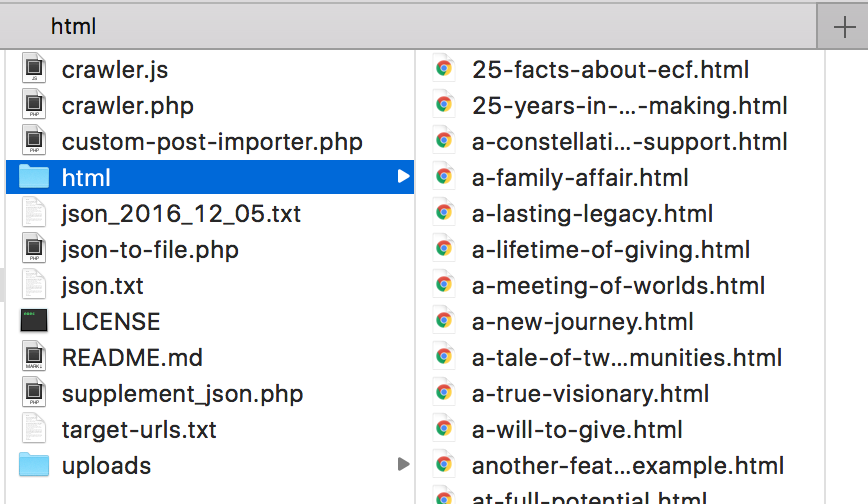
Task: Select crawler.js file name
Action: pos(115,70)
